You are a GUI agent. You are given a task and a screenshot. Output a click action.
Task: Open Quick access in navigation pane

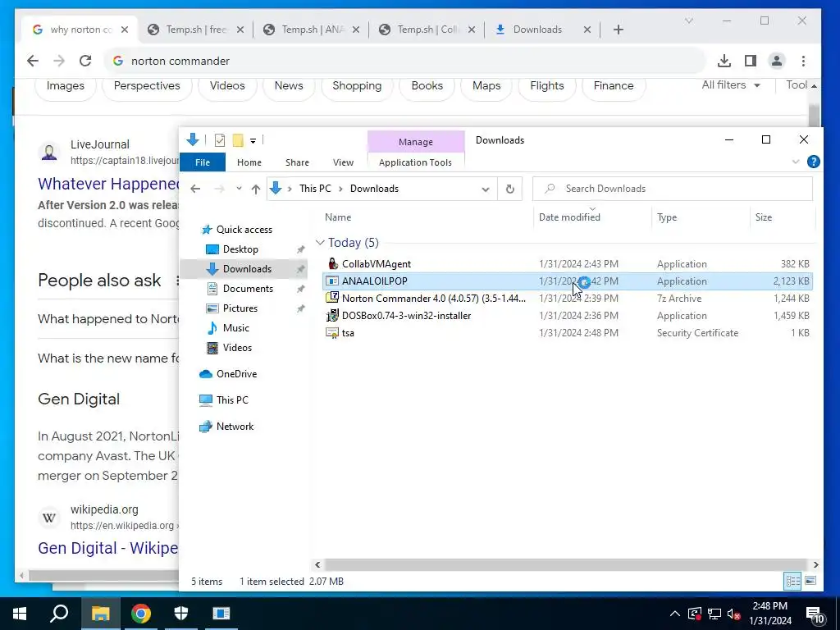(x=244, y=230)
